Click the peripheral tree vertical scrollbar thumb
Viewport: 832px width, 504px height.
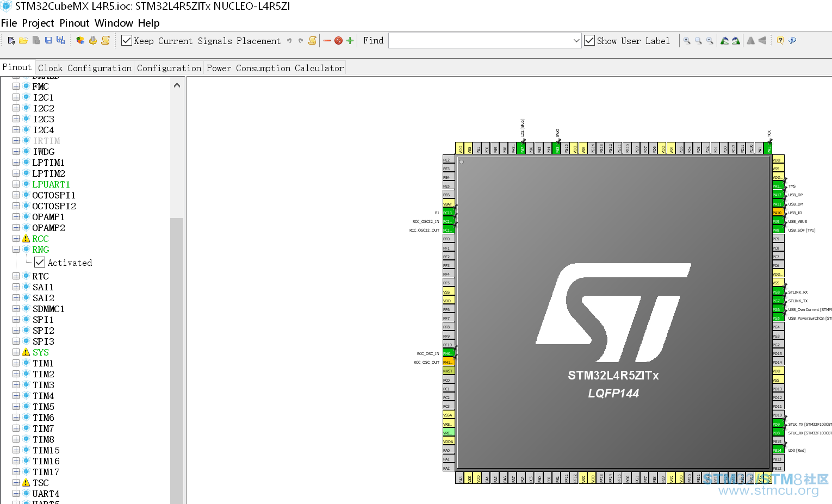(177, 360)
